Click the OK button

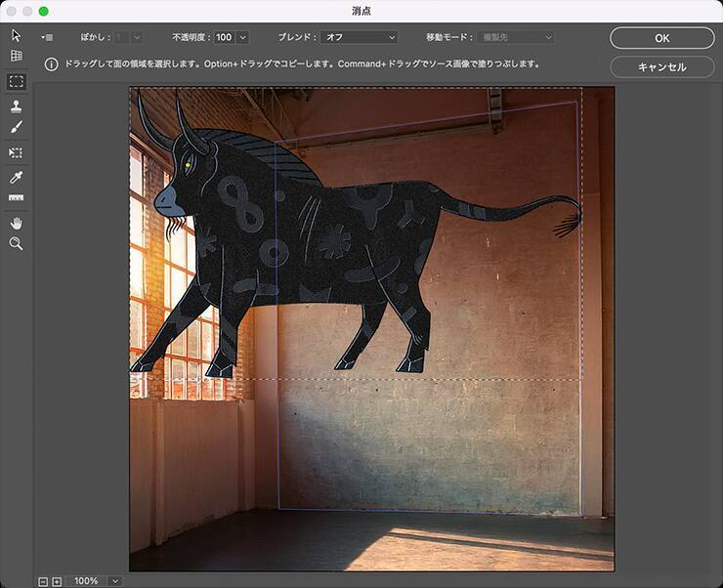pos(661,38)
